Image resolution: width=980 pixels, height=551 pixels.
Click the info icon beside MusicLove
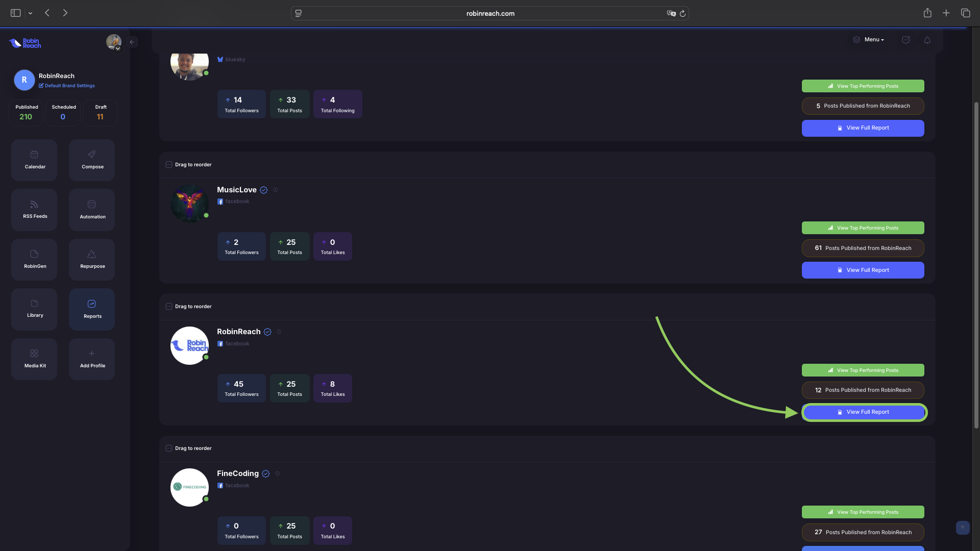(x=276, y=190)
